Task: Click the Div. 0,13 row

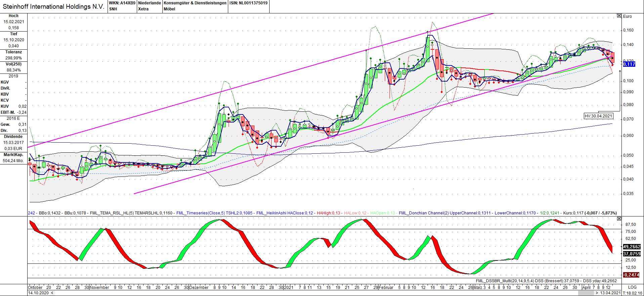Action: [x=14, y=131]
